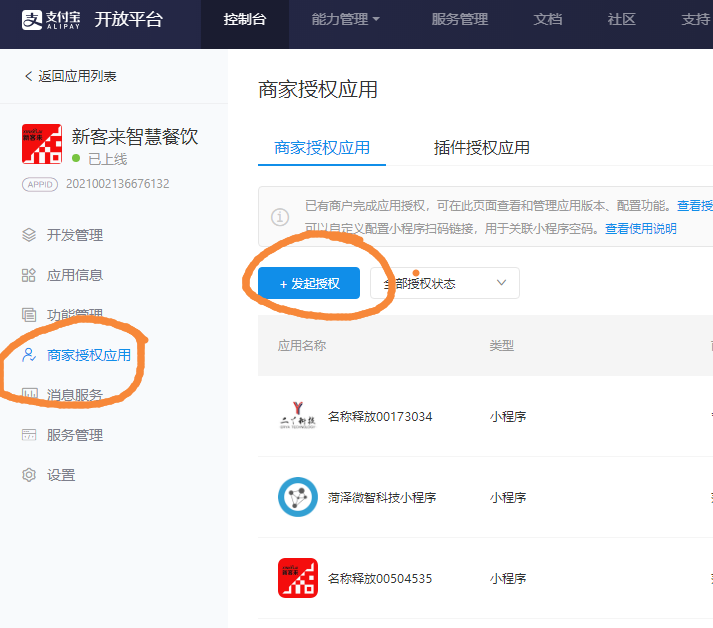713x628 pixels.
Task: Open 设置 in the sidebar
Action: point(61,475)
